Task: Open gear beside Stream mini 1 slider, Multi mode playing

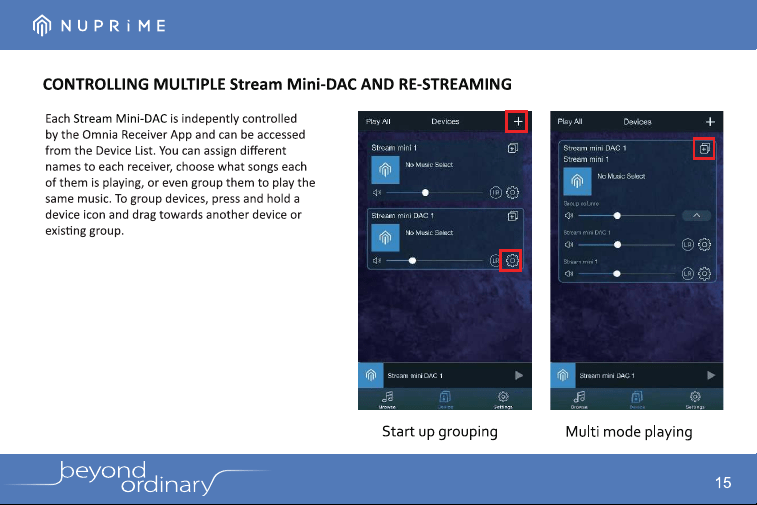Action: click(x=704, y=274)
